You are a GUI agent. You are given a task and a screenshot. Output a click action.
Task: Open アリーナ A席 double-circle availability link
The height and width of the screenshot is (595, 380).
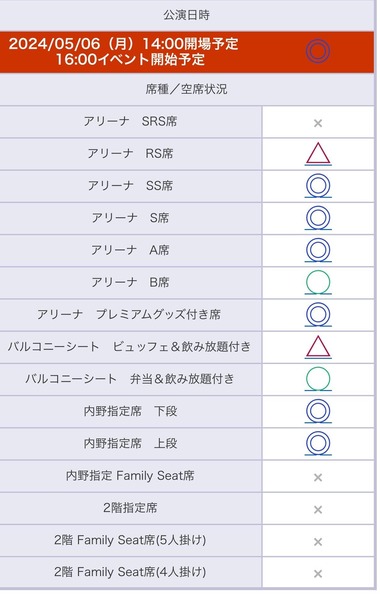click(x=318, y=250)
